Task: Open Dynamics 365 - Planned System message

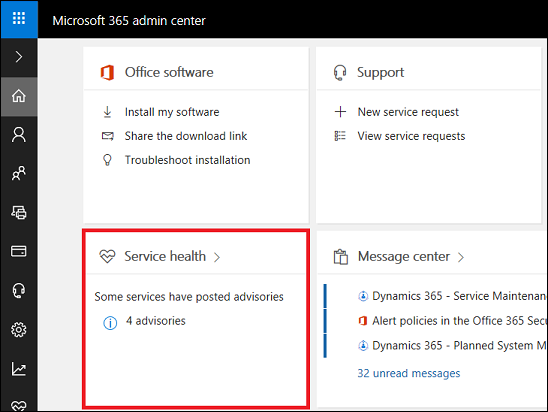Action: point(459,346)
